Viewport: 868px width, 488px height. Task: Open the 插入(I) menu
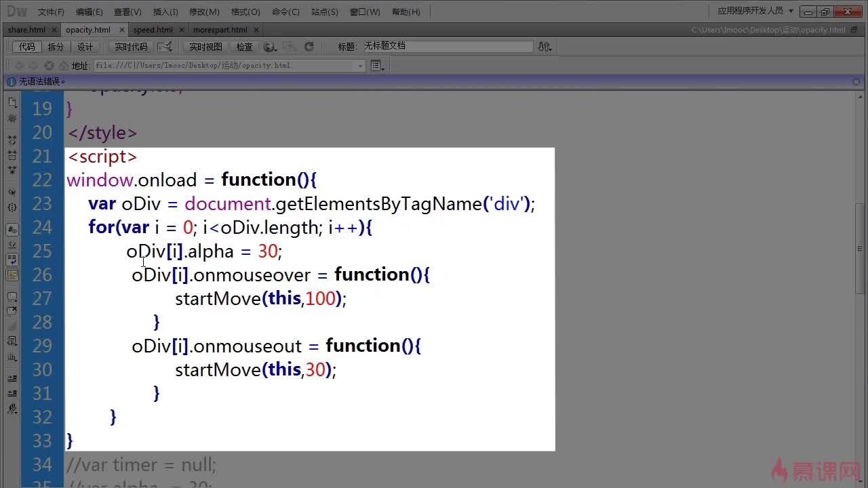tap(165, 12)
